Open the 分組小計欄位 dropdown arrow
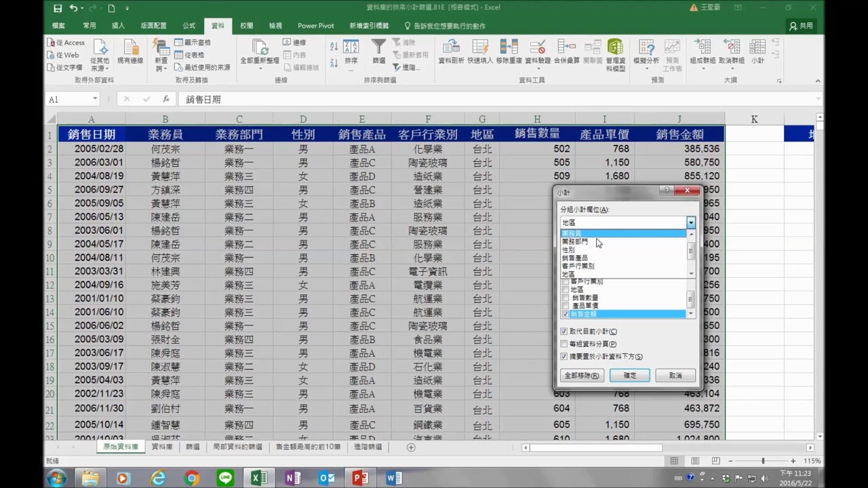This screenshot has height=488, width=868. click(691, 222)
